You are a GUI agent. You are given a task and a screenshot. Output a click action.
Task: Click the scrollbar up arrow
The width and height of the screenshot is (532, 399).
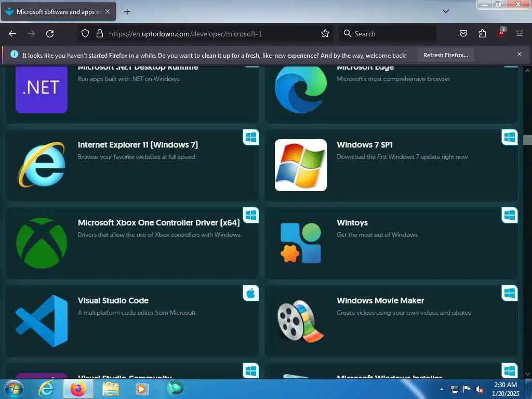pos(527,70)
